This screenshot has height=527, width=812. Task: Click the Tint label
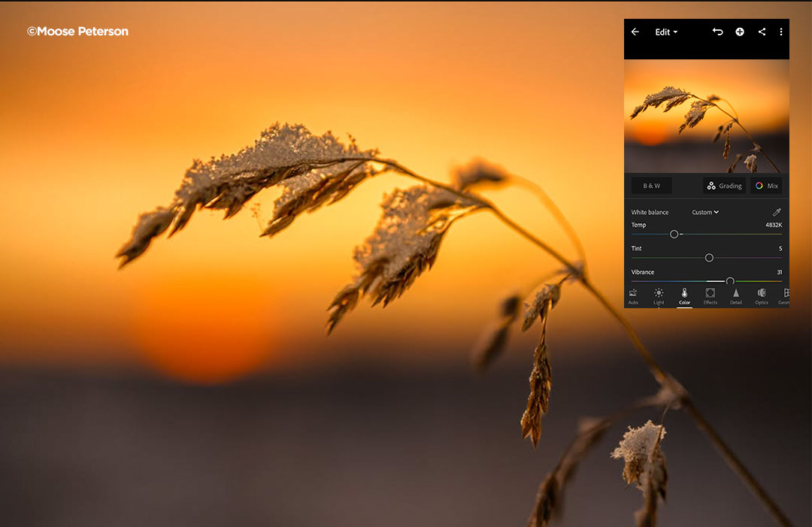pos(637,249)
